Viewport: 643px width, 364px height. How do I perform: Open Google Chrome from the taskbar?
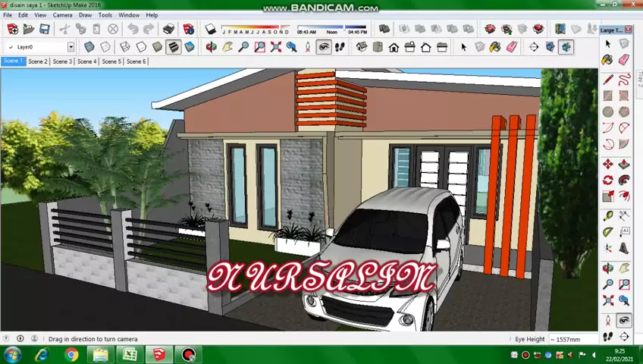click(x=71, y=355)
